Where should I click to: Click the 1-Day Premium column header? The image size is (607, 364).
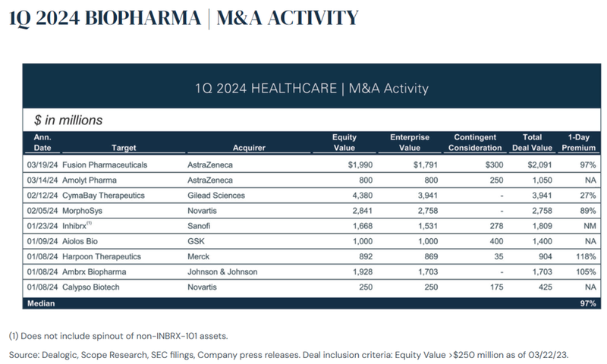point(578,143)
